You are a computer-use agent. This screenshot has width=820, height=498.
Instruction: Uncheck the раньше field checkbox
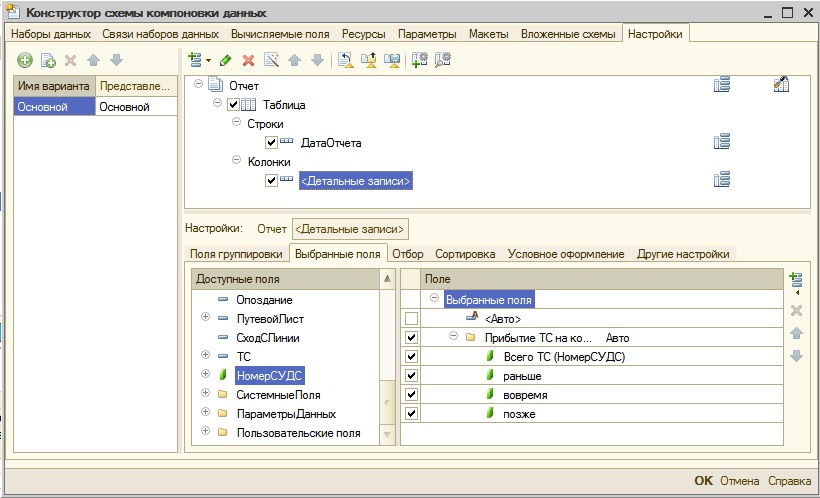[x=411, y=376]
